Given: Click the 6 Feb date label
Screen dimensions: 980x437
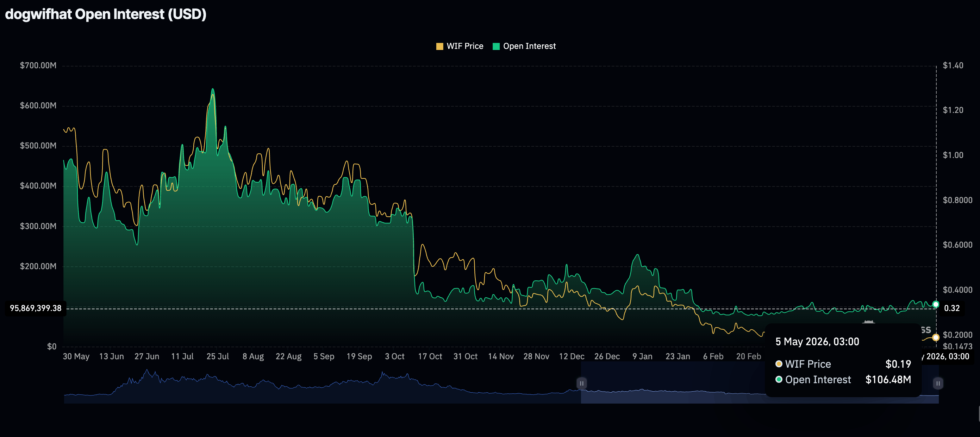Looking at the screenshot, I should click(713, 356).
